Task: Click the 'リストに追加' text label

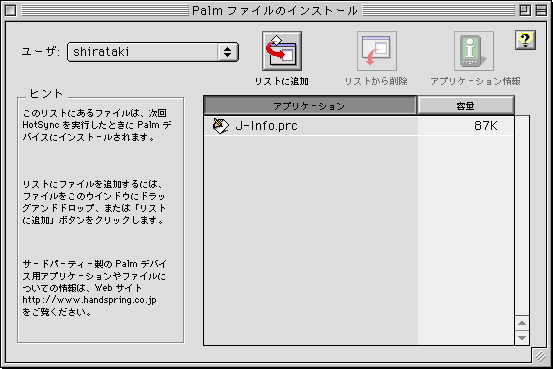Action: click(x=282, y=81)
